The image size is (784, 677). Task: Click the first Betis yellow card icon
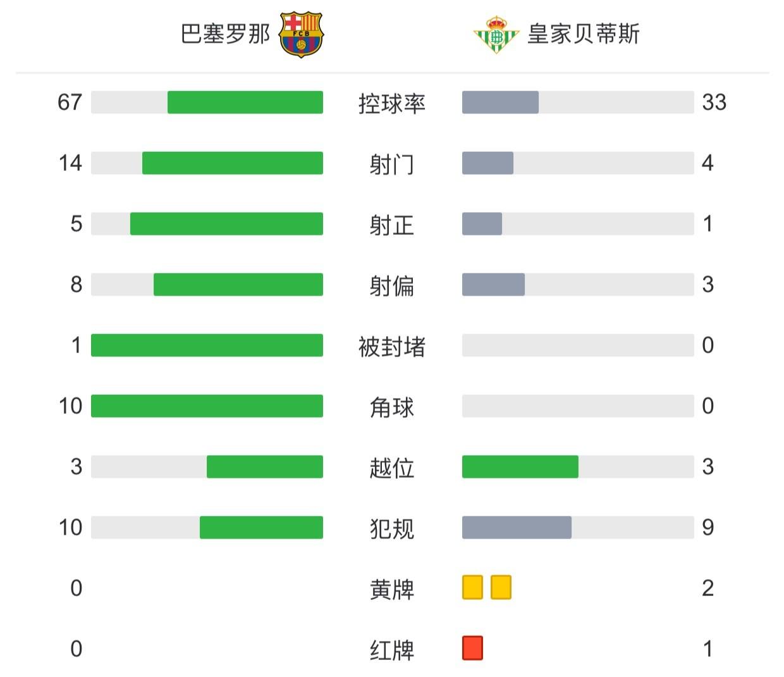point(472,587)
